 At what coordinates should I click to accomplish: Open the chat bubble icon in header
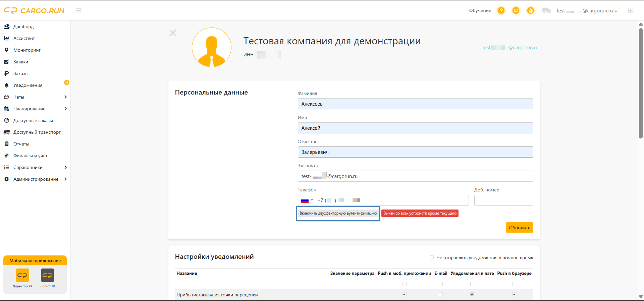516,11
